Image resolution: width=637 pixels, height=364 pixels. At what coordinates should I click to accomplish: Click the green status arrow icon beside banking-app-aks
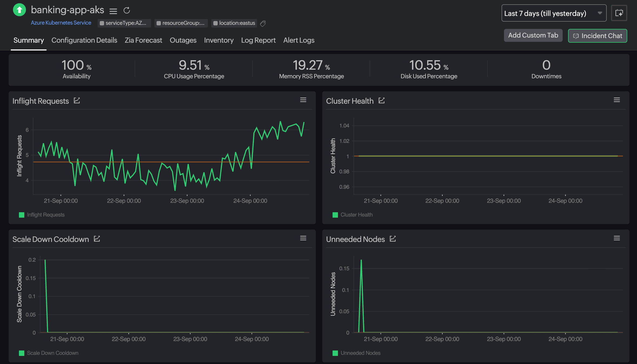[19, 10]
